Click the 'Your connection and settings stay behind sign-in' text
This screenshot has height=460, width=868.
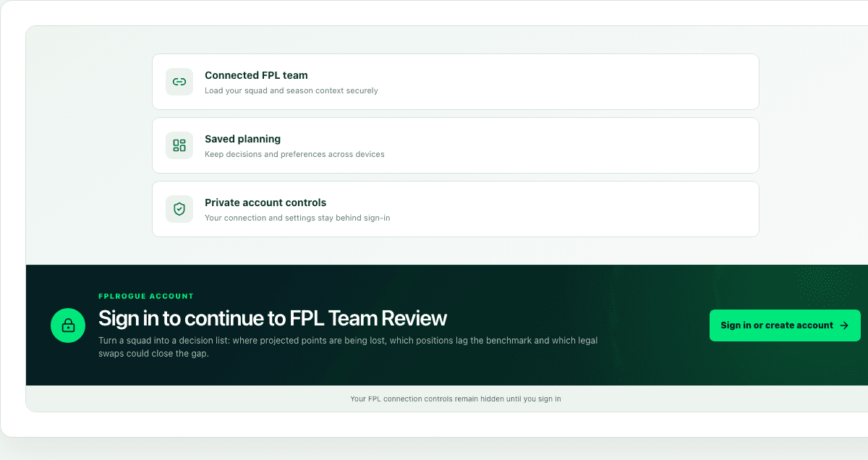pyautogui.click(x=297, y=218)
